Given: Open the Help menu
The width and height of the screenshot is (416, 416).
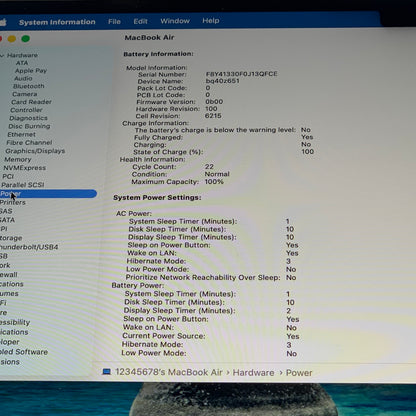Looking at the screenshot, I should (211, 21).
